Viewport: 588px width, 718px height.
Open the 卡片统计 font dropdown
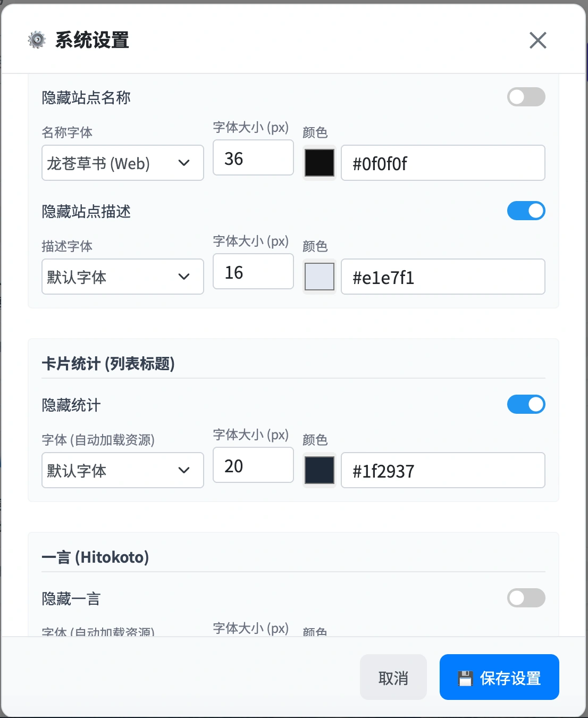tap(122, 470)
